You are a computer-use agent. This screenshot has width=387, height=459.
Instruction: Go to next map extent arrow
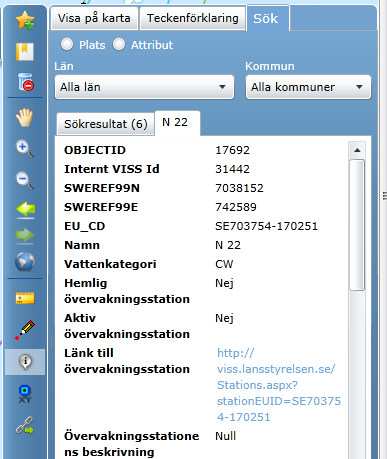click(25, 235)
